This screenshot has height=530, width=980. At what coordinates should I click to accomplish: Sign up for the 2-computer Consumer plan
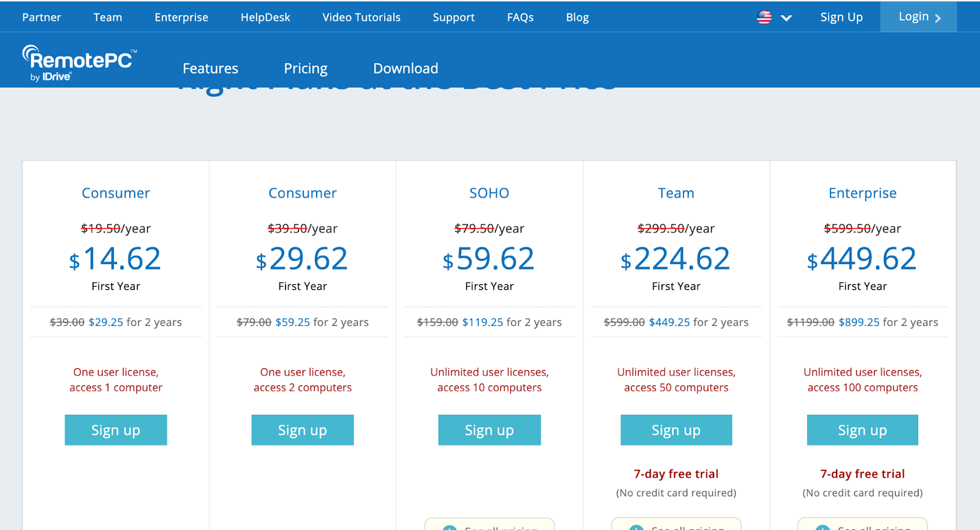click(303, 430)
